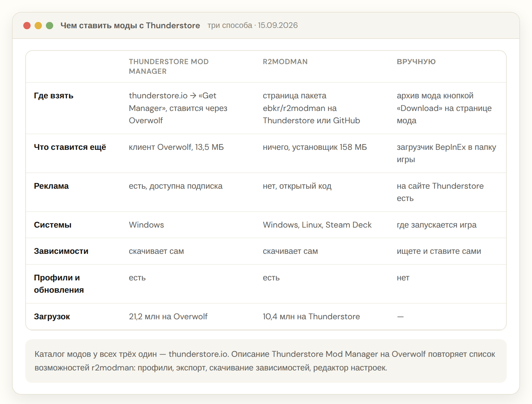Select row label "Где взять"

click(54, 96)
